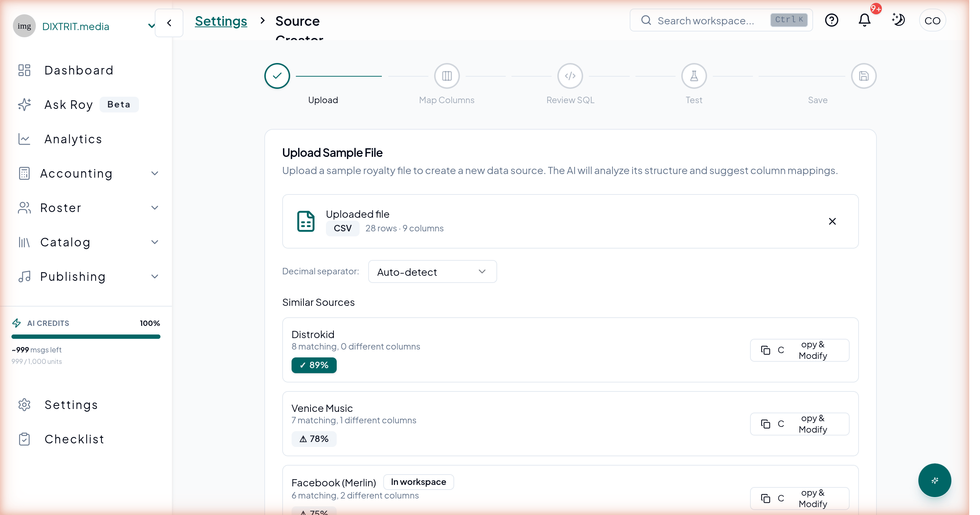Viewport: 980px width, 515px height.
Task: Click '7 matching, 1 different columns' text
Action: point(354,420)
